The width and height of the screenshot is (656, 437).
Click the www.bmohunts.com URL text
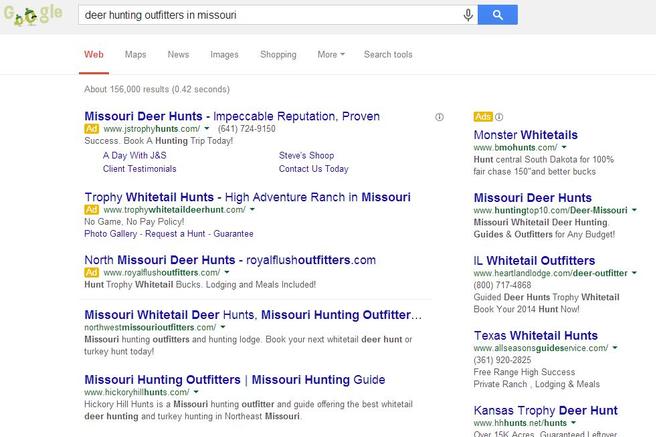coord(515,148)
